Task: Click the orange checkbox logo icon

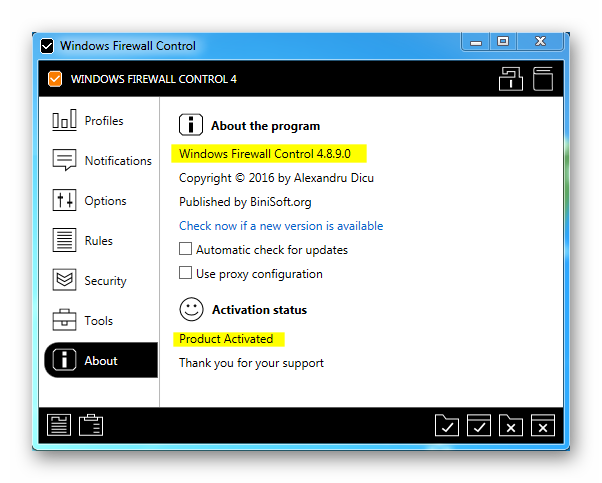Action: coord(55,79)
